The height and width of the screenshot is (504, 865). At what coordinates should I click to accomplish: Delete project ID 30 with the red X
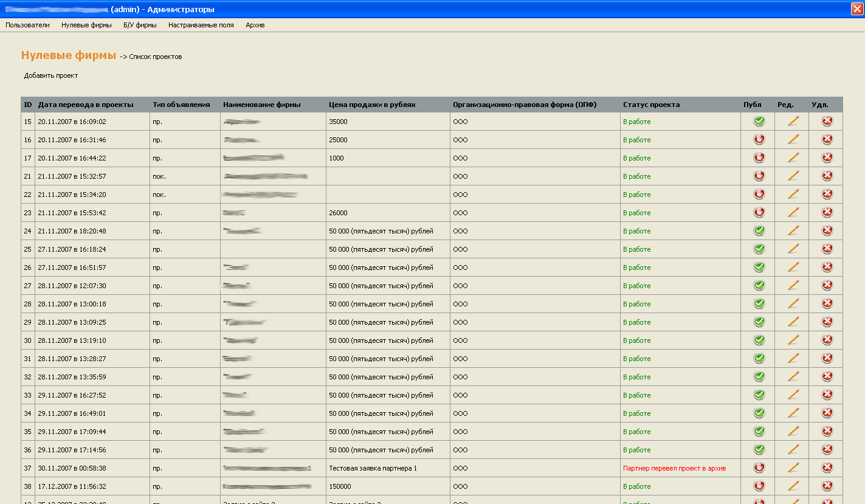[827, 340]
